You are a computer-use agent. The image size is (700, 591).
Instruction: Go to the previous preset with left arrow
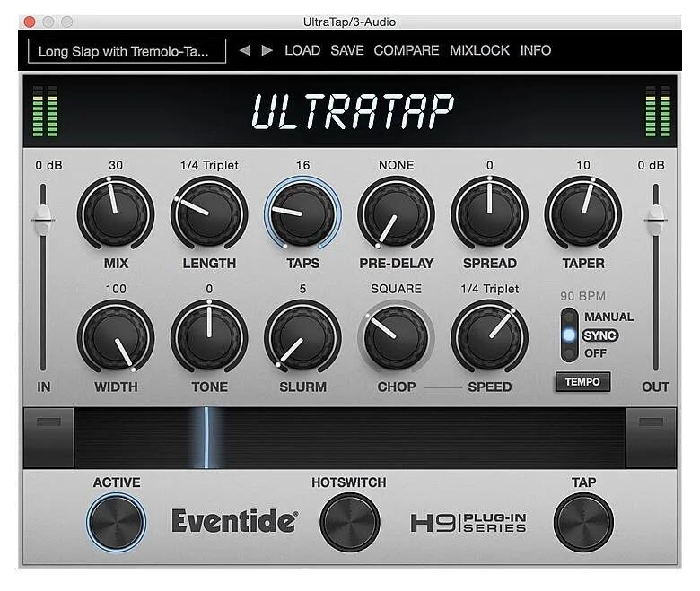245,50
